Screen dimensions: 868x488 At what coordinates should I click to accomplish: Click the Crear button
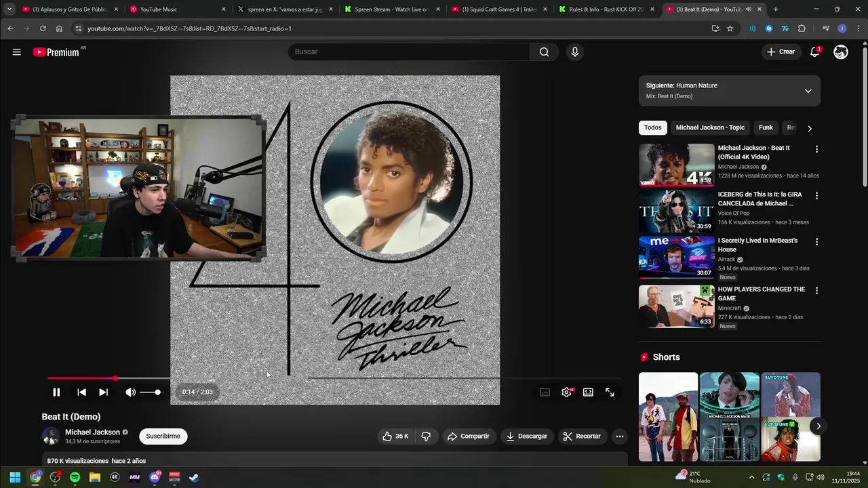coord(781,52)
